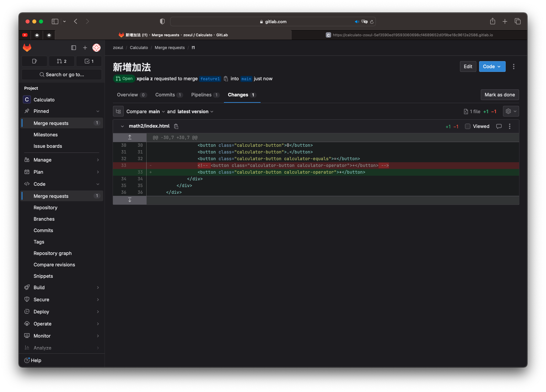The height and width of the screenshot is (392, 546).
Task: Open the Code dropdown button
Action: pos(492,67)
